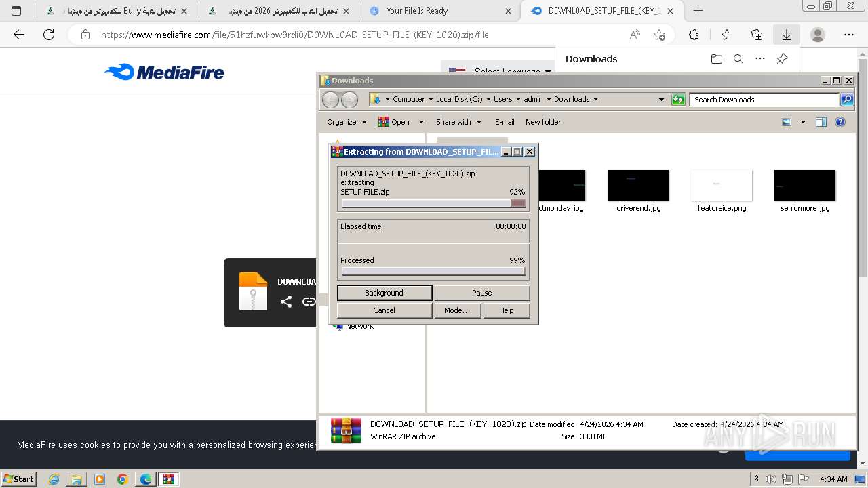Click E-mail in Explorer toolbar

click(x=505, y=122)
